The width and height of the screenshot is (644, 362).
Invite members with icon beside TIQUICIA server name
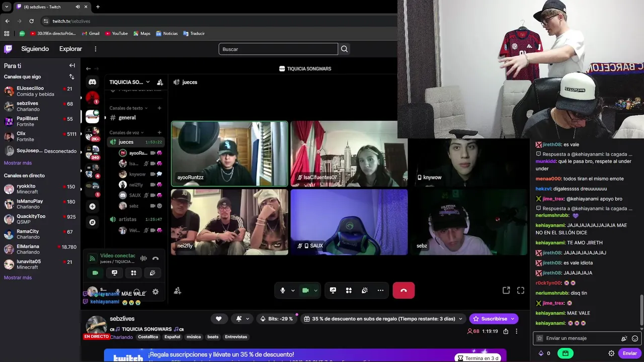click(x=159, y=82)
